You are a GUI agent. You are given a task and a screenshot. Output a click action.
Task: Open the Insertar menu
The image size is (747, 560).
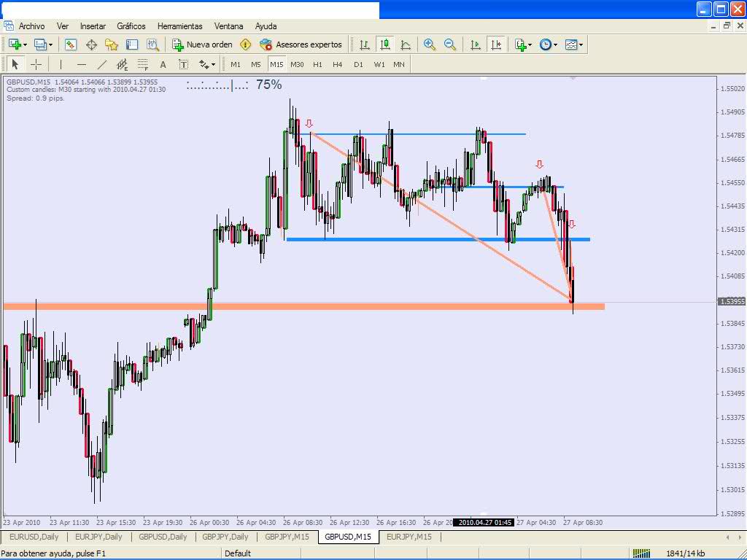[93, 26]
